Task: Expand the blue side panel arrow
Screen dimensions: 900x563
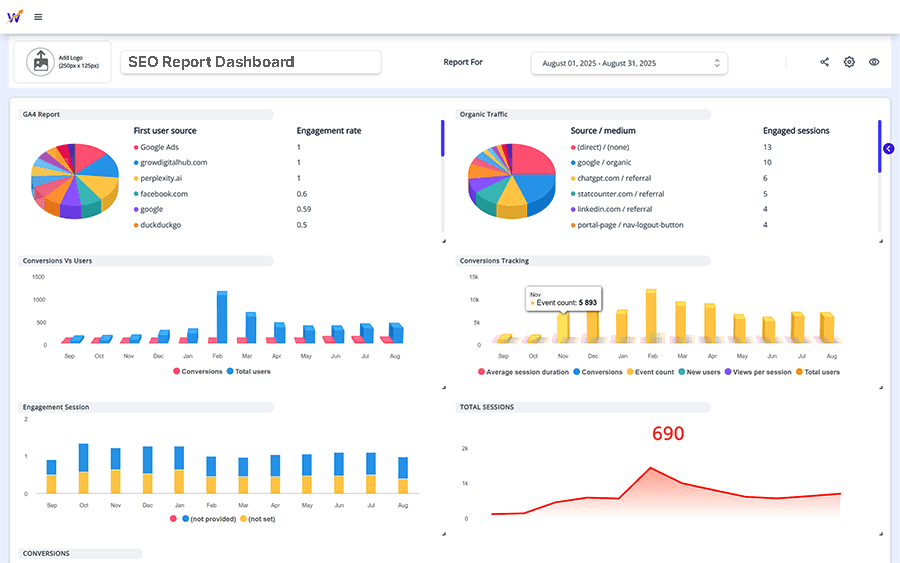Action: pyautogui.click(x=889, y=149)
